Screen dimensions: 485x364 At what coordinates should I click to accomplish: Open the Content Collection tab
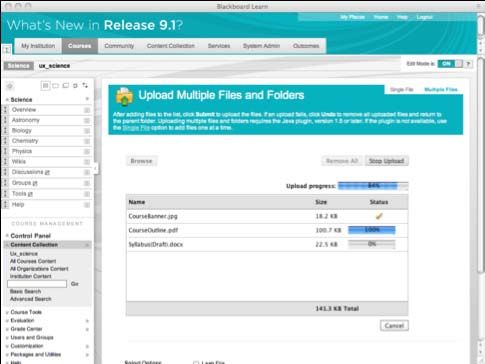click(x=171, y=46)
